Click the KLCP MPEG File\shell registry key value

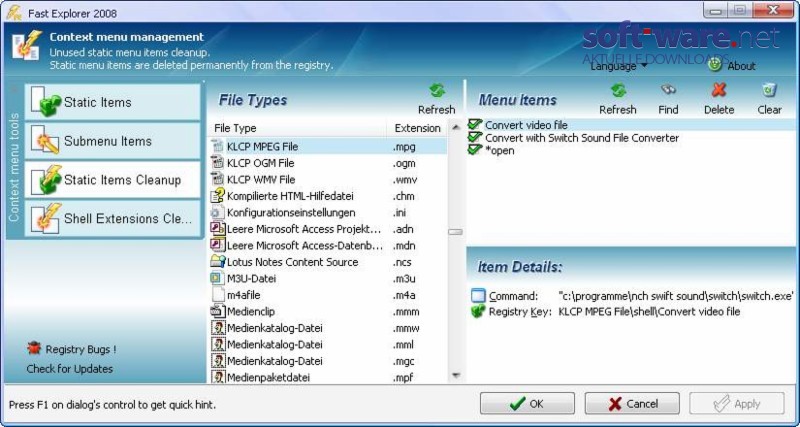[649, 312]
